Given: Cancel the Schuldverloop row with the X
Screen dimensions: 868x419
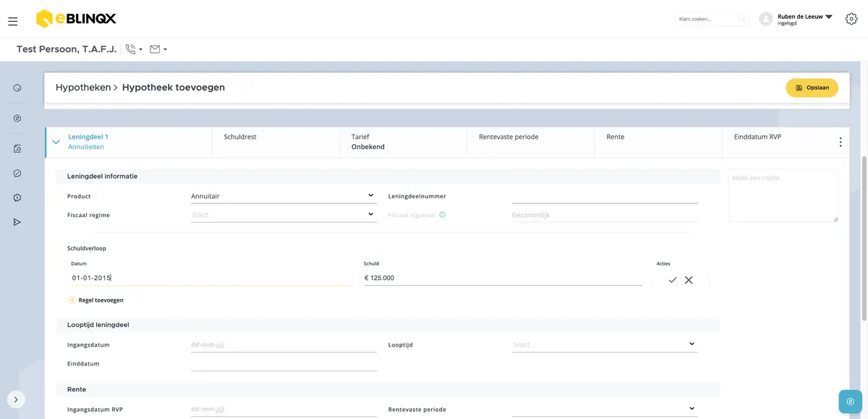Looking at the screenshot, I should [689, 280].
